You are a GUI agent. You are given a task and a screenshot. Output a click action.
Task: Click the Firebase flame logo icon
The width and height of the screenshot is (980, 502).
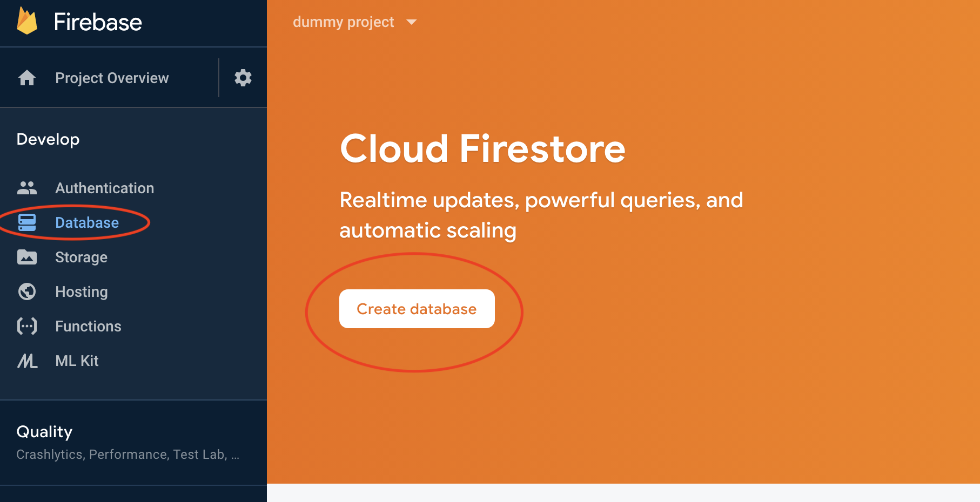27,21
